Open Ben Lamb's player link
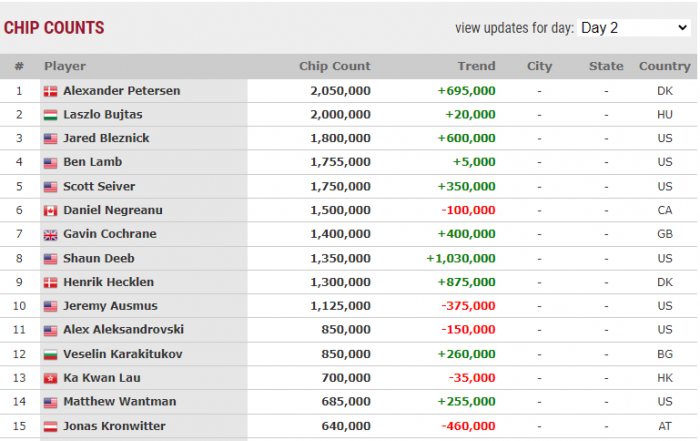Viewport: 700px width, 441px height. pyautogui.click(x=92, y=162)
